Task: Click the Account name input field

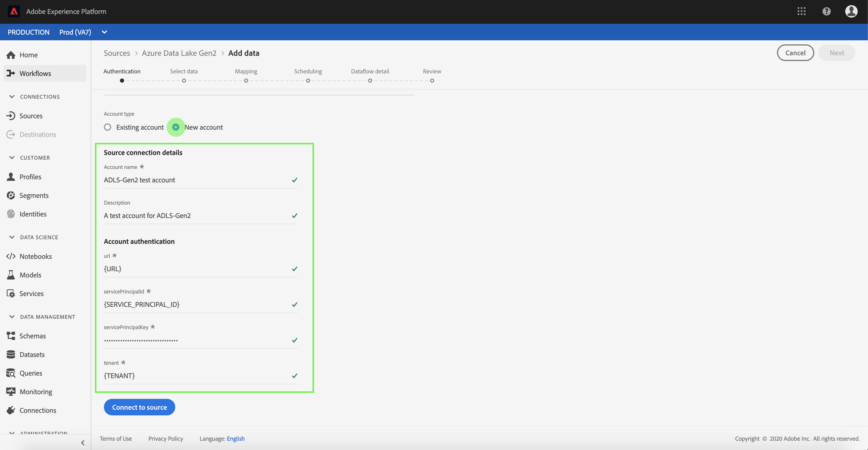Action: pyautogui.click(x=195, y=180)
